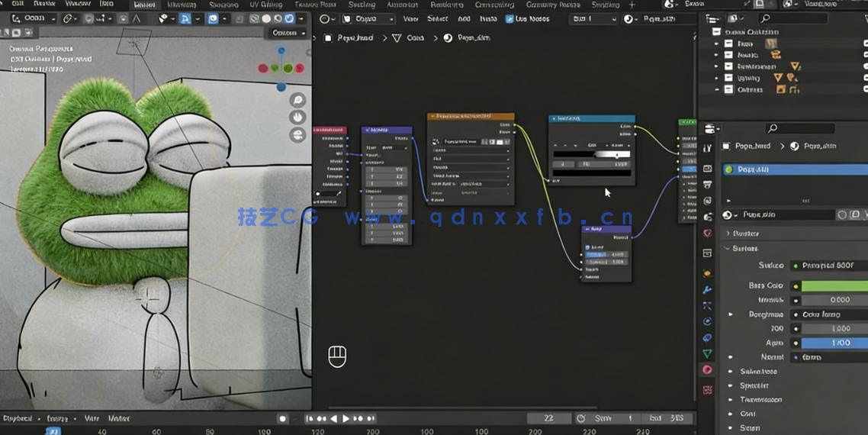Viewport: 868px width, 435px height.
Task: Click the node editor type icon
Action: click(x=328, y=19)
